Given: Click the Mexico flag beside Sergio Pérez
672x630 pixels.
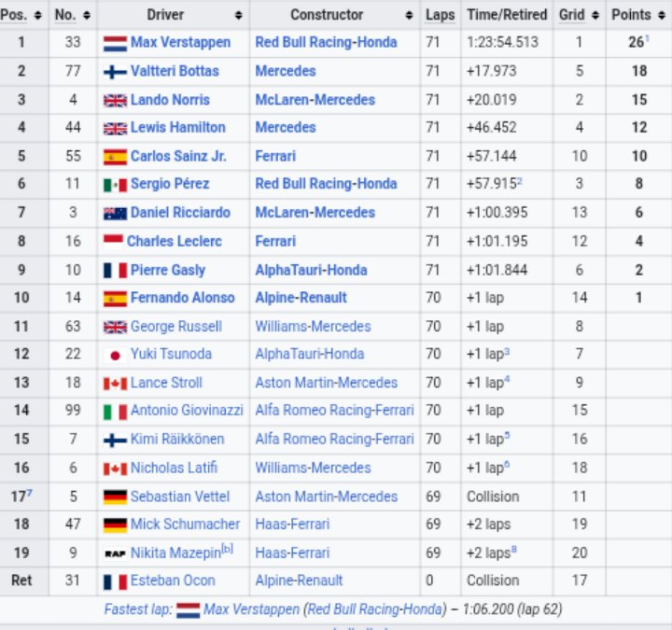Looking at the screenshot, I should tap(116, 185).
